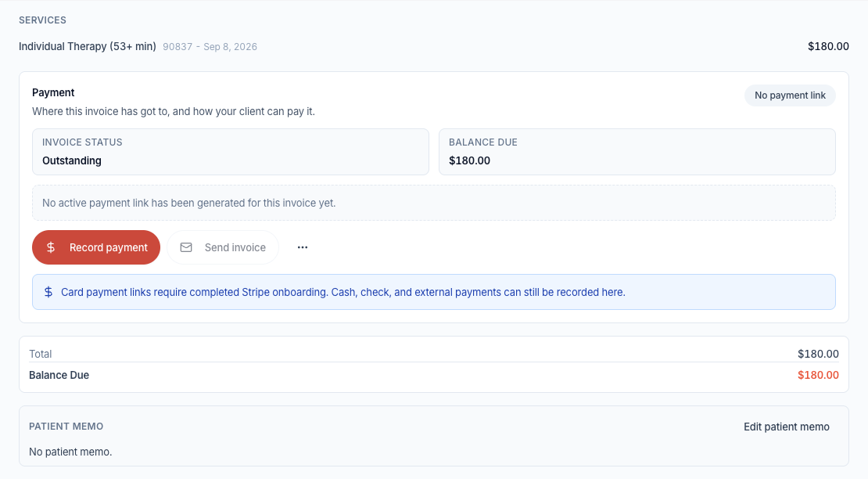Screen dimensions: 868x479
Task: Edit the patient memo
Action: tap(786, 427)
